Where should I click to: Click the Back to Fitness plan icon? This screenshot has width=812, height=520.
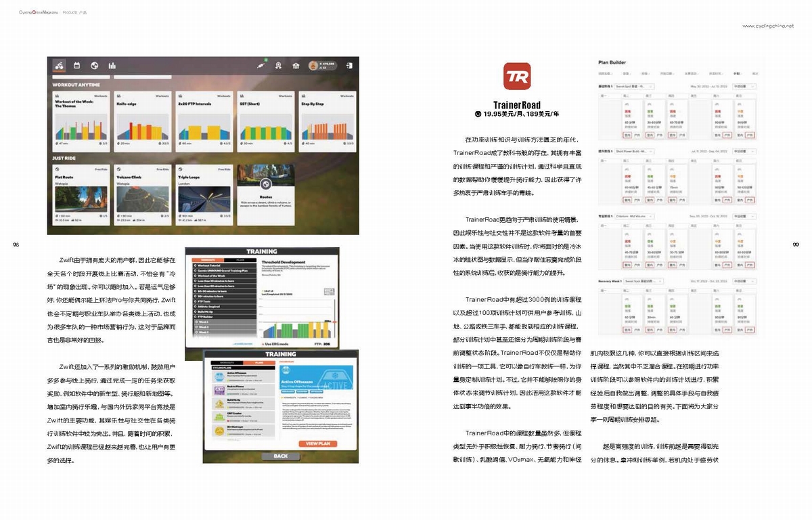tap(219, 390)
